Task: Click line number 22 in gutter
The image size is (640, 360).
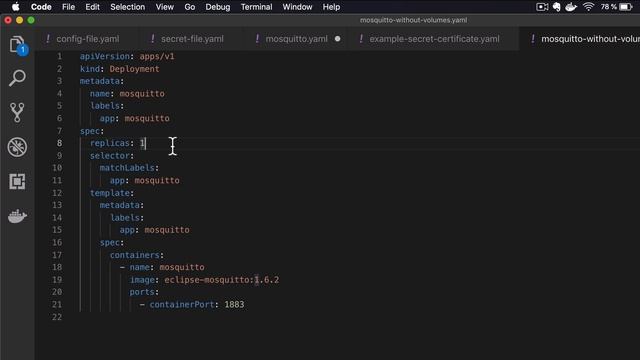Action: coord(57,317)
